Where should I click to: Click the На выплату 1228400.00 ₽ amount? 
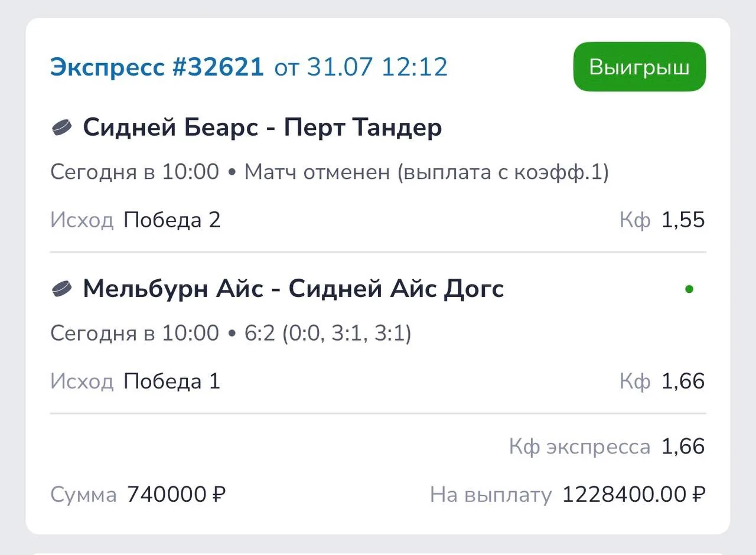click(x=634, y=495)
